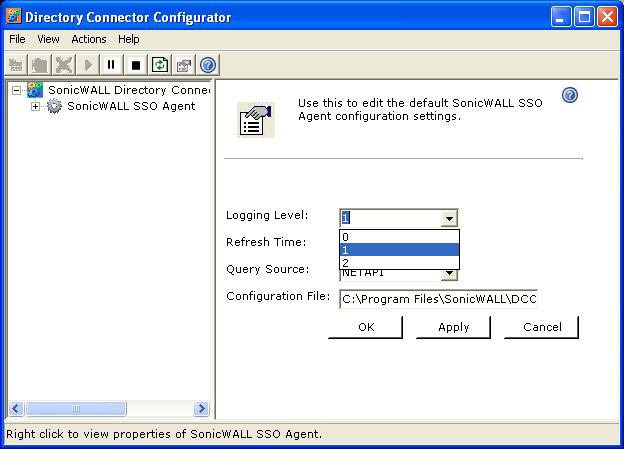Click the green Refresh toolbar icon

tap(160, 65)
